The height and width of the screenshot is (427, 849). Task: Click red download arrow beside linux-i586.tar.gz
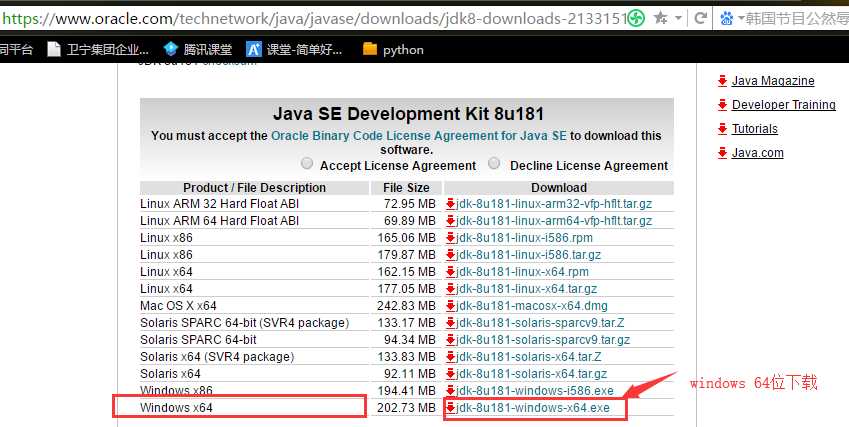pyautogui.click(x=450, y=255)
